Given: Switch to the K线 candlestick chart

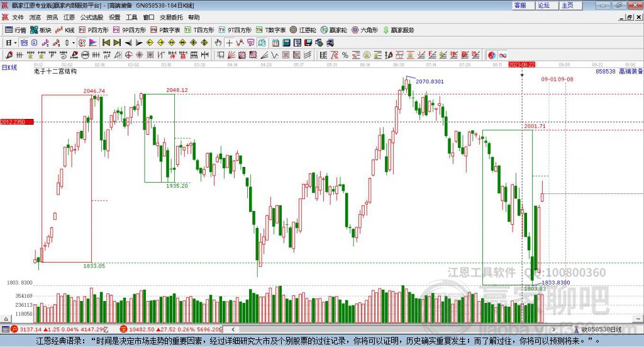Looking at the screenshot, I should [x=65, y=30].
